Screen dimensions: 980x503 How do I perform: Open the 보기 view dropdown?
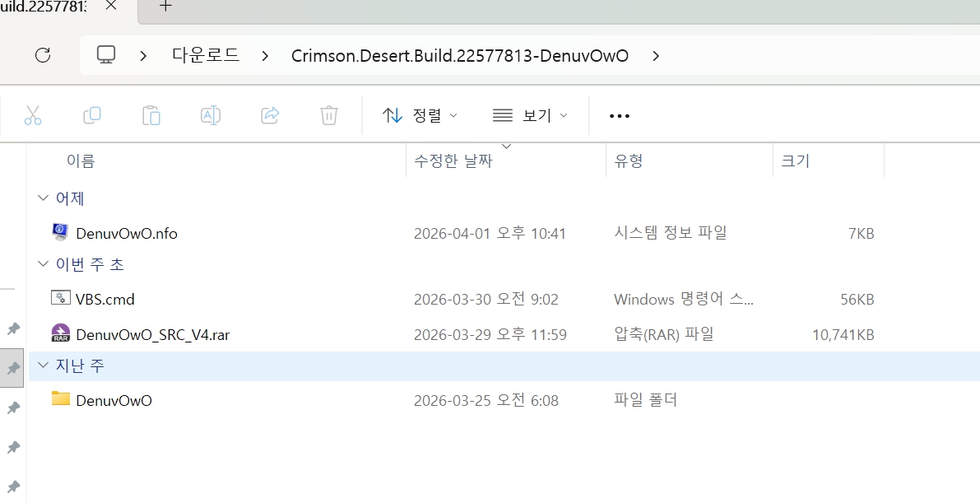[x=530, y=115]
